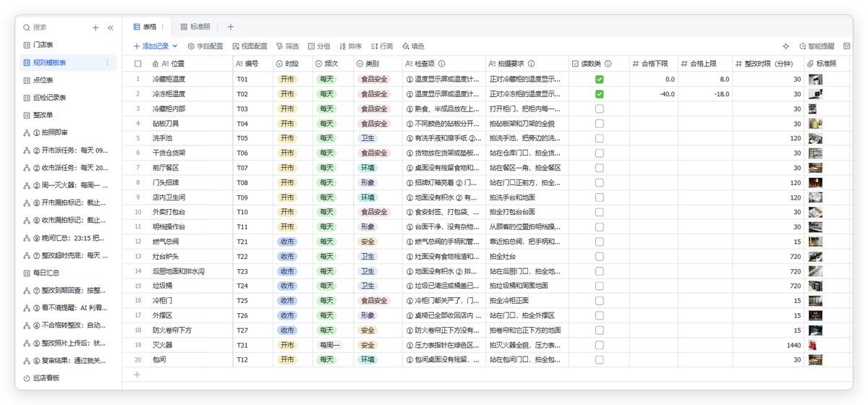The height and width of the screenshot is (405, 868).
Task: Click the 添加记录 button
Action: [151, 46]
